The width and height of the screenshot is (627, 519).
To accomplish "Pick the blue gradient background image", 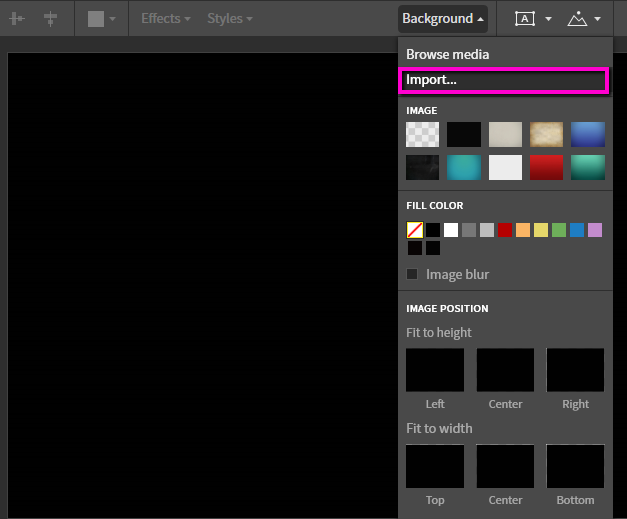I will pyautogui.click(x=588, y=134).
